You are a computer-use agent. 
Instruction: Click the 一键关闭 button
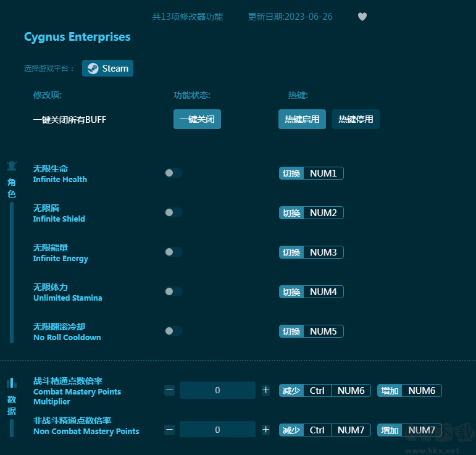pos(197,119)
